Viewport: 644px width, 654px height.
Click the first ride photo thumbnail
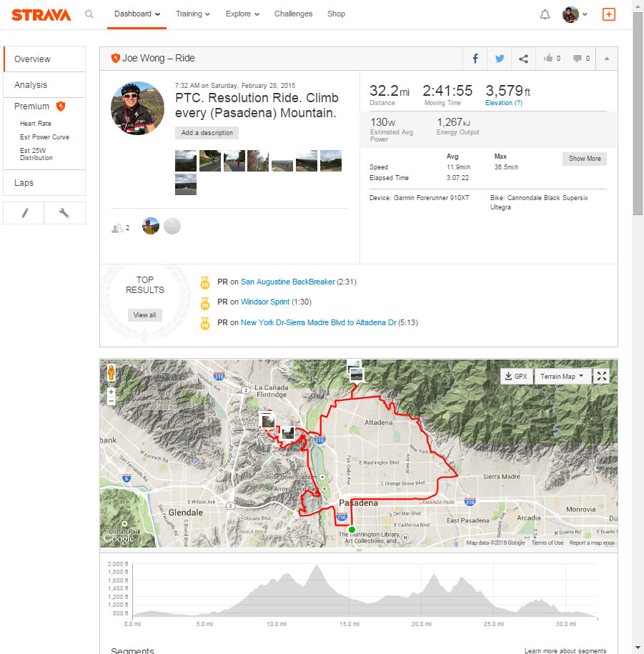[x=185, y=161]
